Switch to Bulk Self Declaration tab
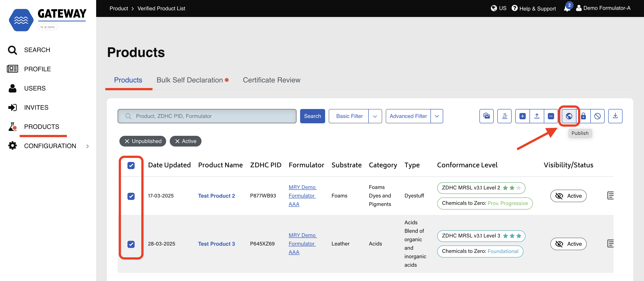The width and height of the screenshot is (644, 281). (x=189, y=80)
